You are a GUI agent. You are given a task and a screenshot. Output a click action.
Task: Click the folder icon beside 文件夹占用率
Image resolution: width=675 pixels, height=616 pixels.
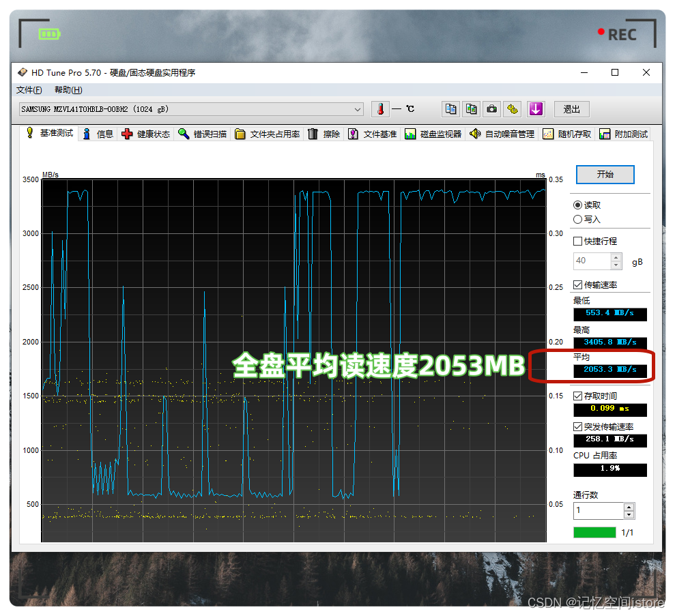click(240, 134)
